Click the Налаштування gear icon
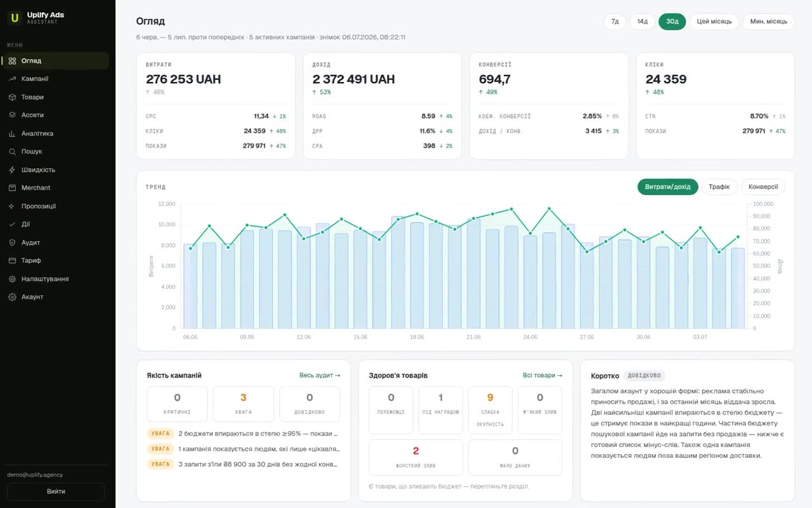Screen dimensions: 812x508 [x=12, y=279]
